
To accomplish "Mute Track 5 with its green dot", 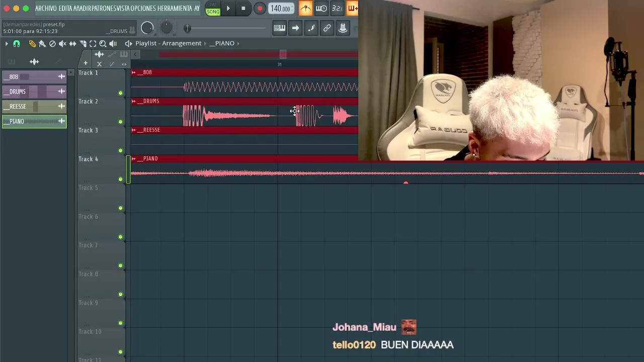I will coord(120,208).
